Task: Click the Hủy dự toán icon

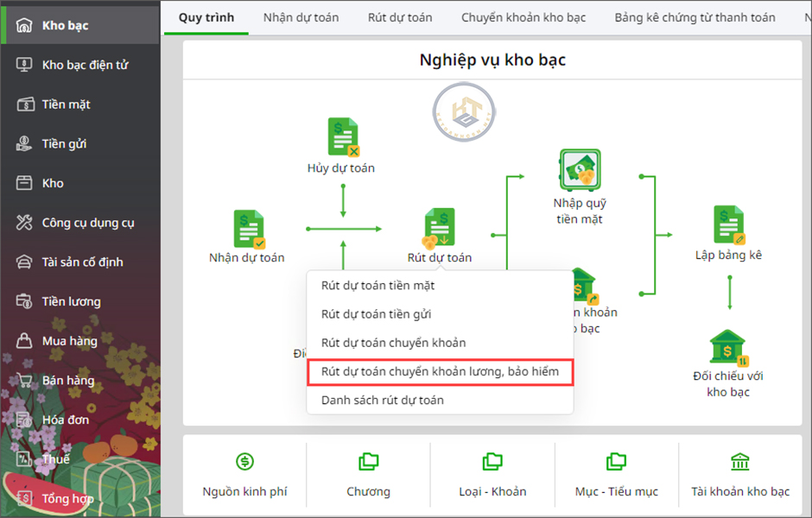Action: 342,138
